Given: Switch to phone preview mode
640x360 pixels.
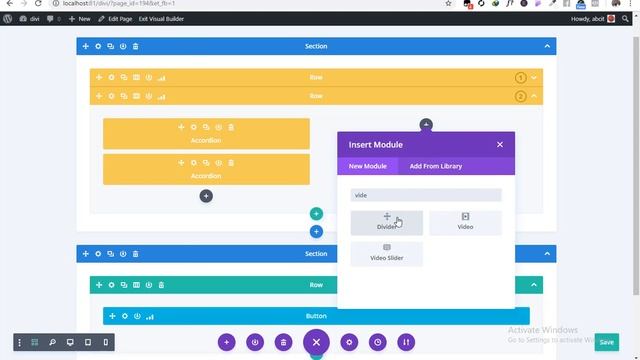Looking at the screenshot, I should point(106,342).
